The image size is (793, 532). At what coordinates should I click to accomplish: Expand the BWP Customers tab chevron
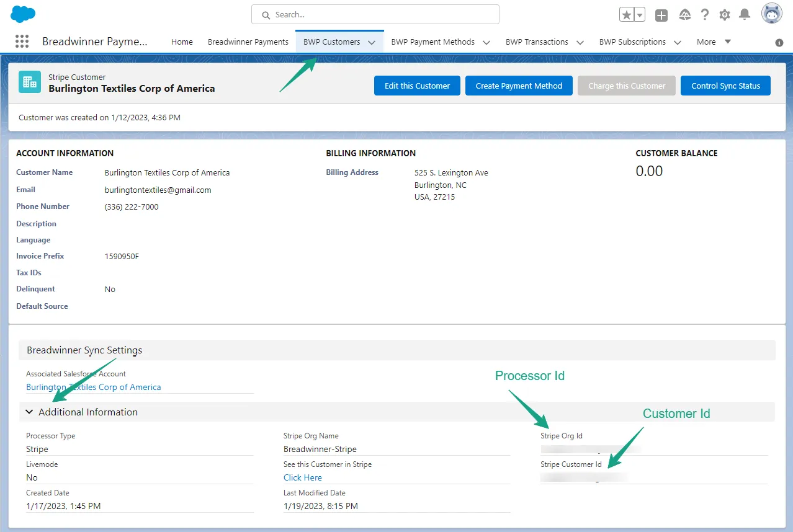click(x=372, y=42)
